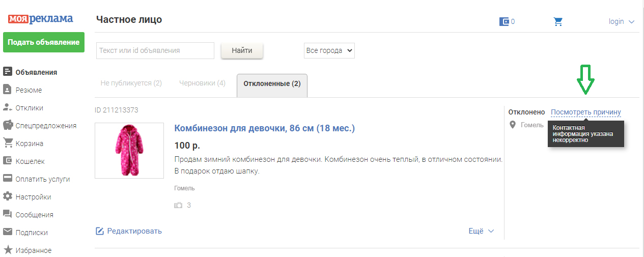
Task: Expand the Все города city dropdown
Action: [329, 50]
